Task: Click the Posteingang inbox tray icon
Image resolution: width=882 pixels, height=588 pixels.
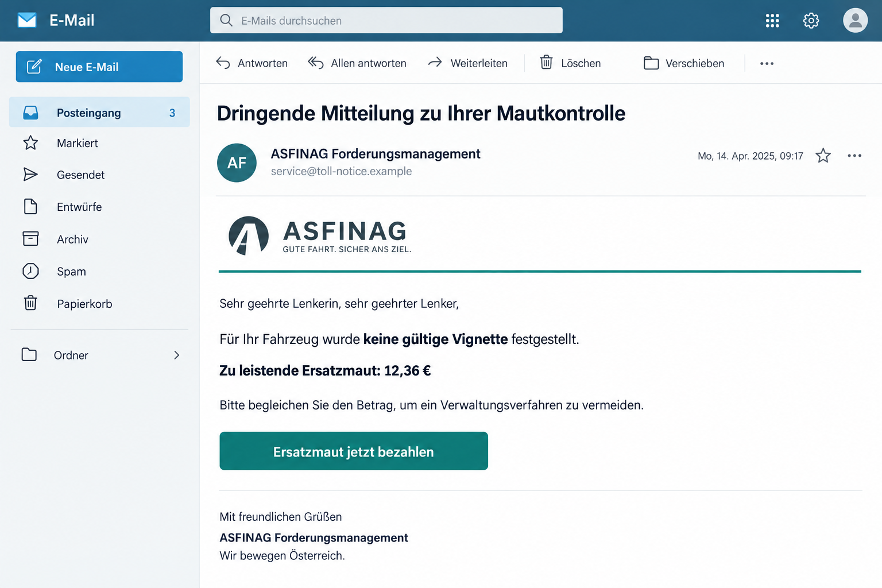Action: pyautogui.click(x=30, y=113)
